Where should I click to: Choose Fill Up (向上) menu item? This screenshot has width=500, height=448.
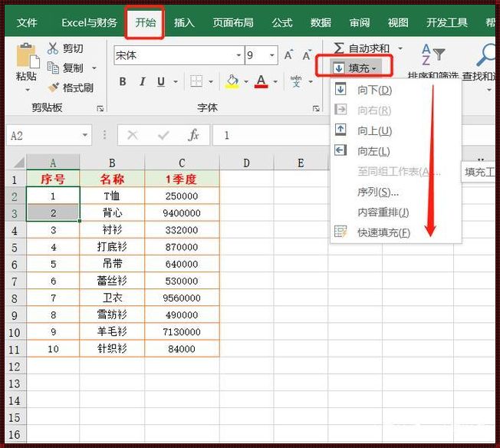pyautogui.click(x=396, y=130)
